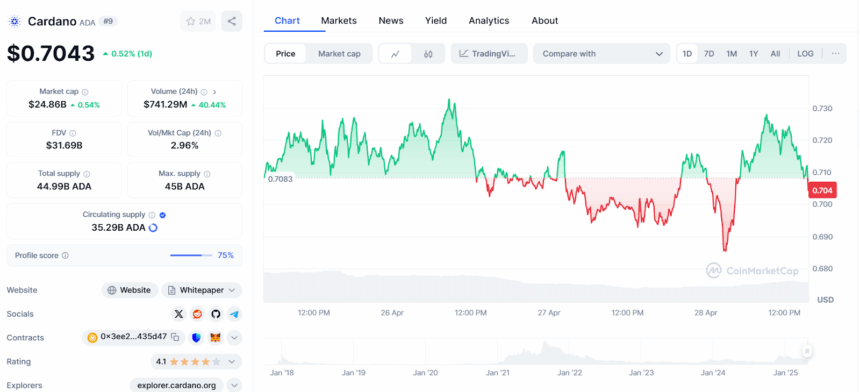Click info icon beside Max. supply
This screenshot has height=392, width=860.
(x=207, y=174)
